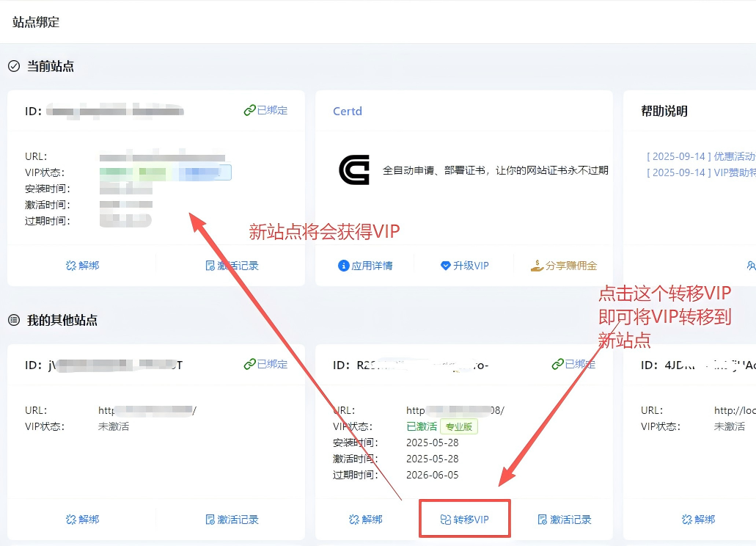Open 分享赚佣金 commission sharing

click(563, 266)
